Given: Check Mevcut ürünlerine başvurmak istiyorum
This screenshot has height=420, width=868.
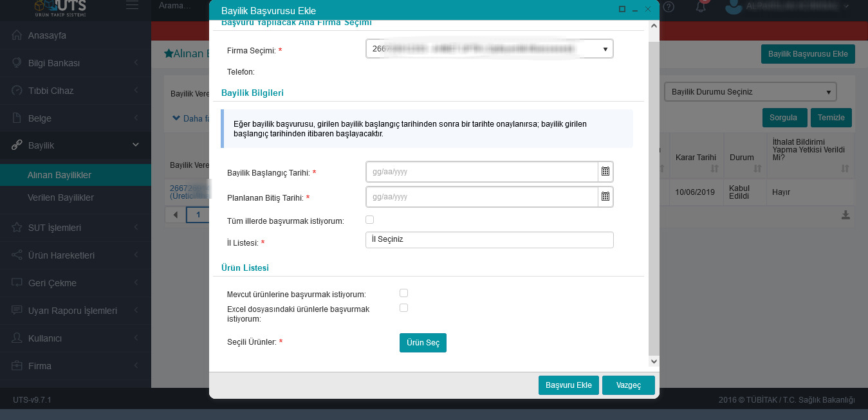Looking at the screenshot, I should coord(403,293).
